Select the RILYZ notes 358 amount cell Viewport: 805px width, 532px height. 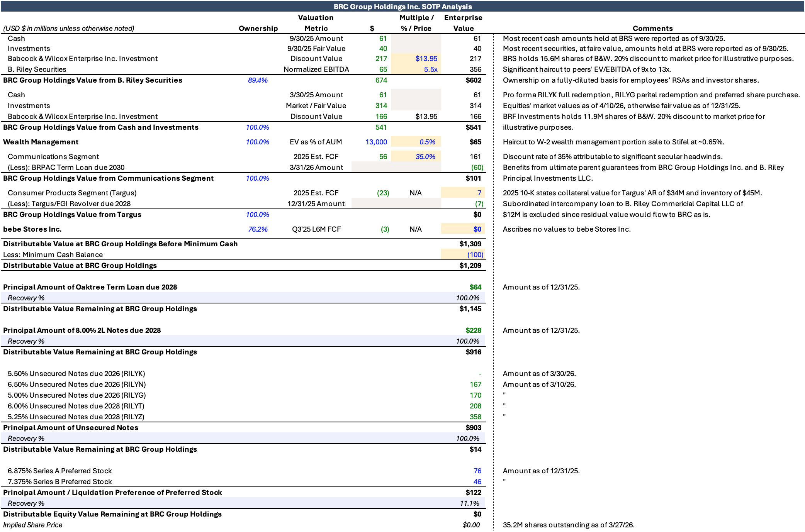click(x=475, y=417)
